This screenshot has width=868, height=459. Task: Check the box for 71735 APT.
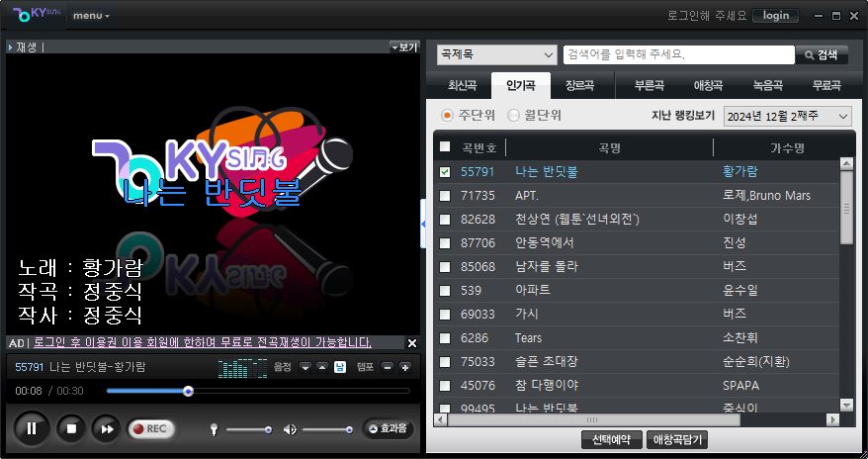tap(445, 196)
